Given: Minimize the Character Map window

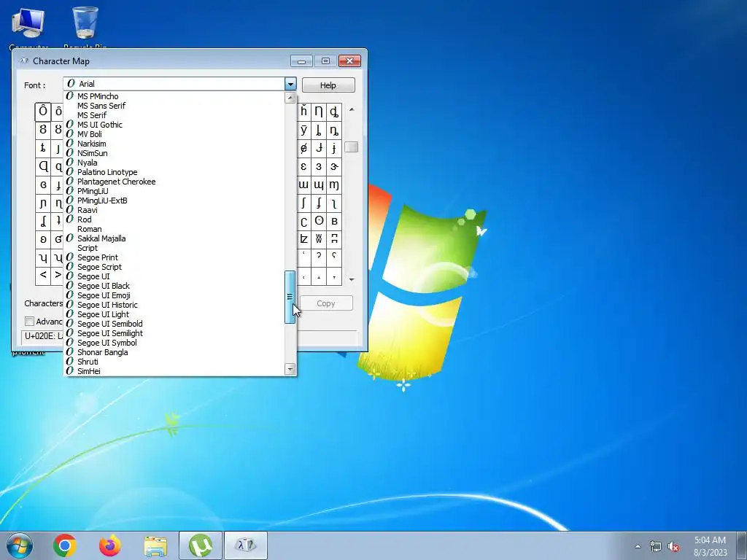Looking at the screenshot, I should click(301, 61).
